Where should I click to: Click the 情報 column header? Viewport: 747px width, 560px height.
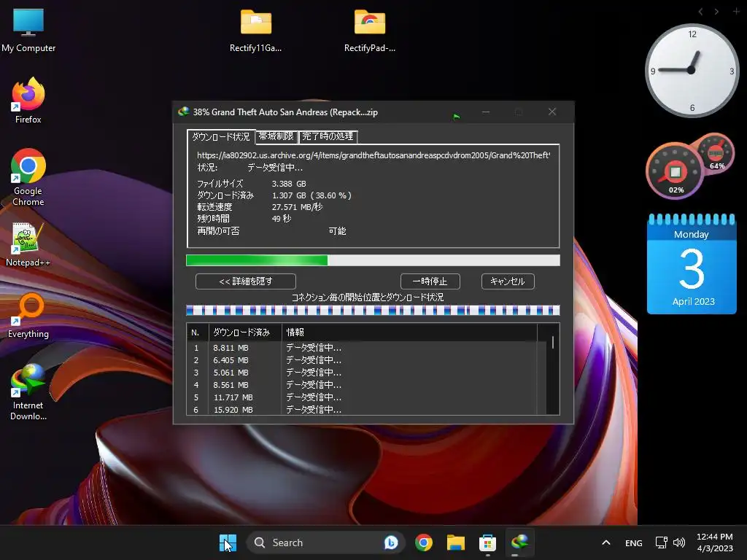[410, 332]
